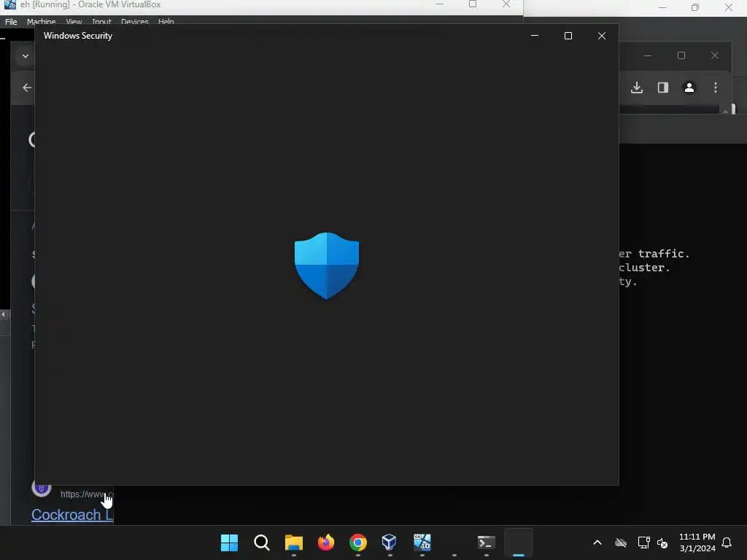The image size is (747, 560).
Task: Open the notifications bell
Action: [x=727, y=542]
